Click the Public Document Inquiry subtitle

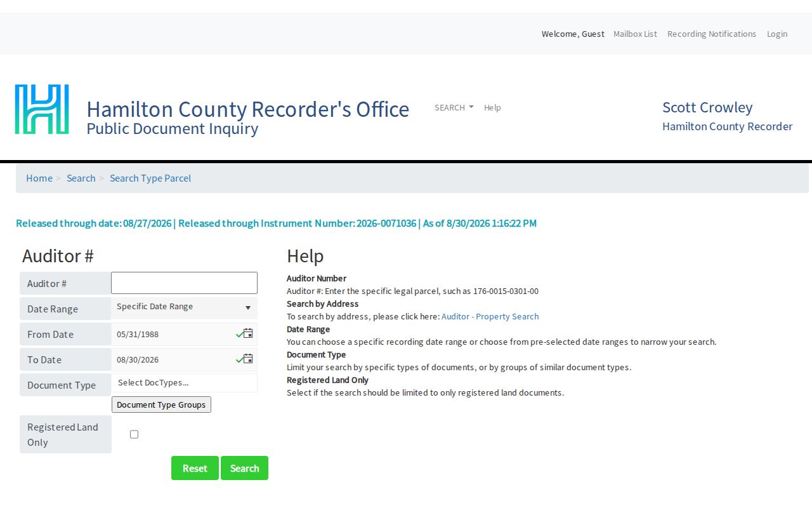tap(173, 129)
